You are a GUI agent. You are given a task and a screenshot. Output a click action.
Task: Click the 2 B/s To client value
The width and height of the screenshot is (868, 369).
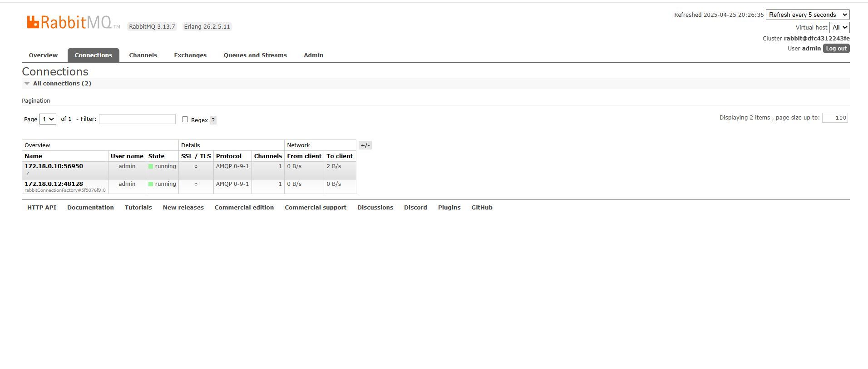[x=334, y=166]
